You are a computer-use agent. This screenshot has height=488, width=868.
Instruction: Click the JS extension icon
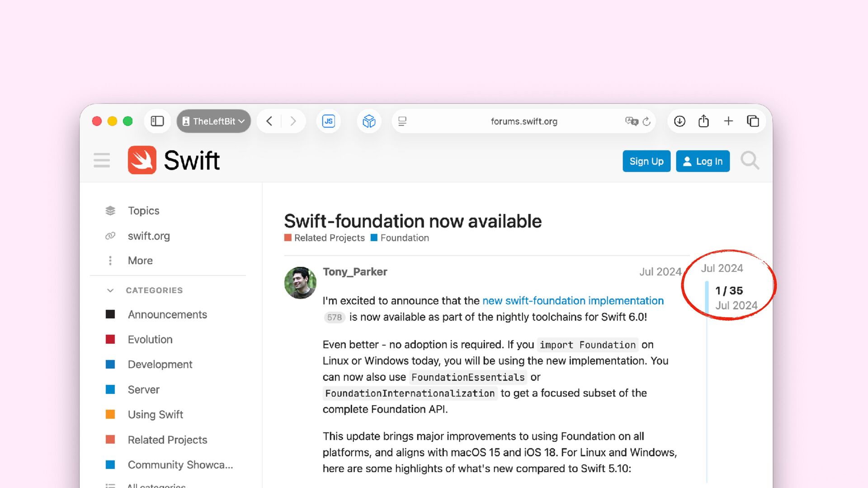coord(329,121)
